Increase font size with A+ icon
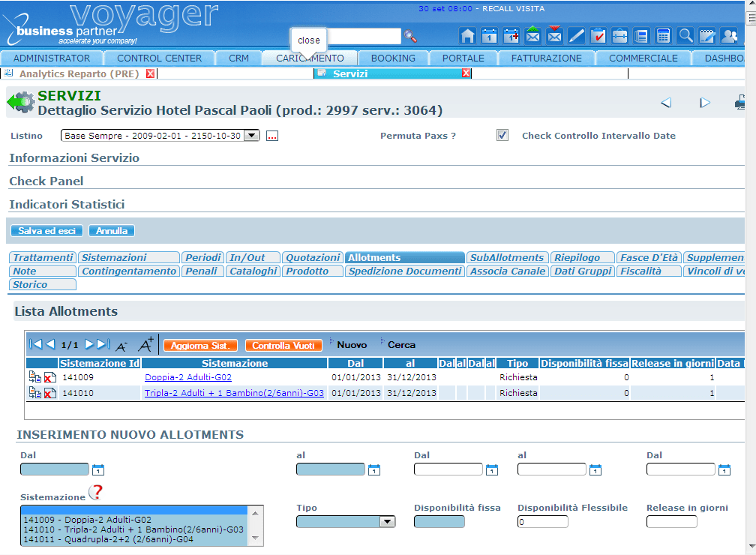Screen dimensions: 756x555 pos(145,344)
